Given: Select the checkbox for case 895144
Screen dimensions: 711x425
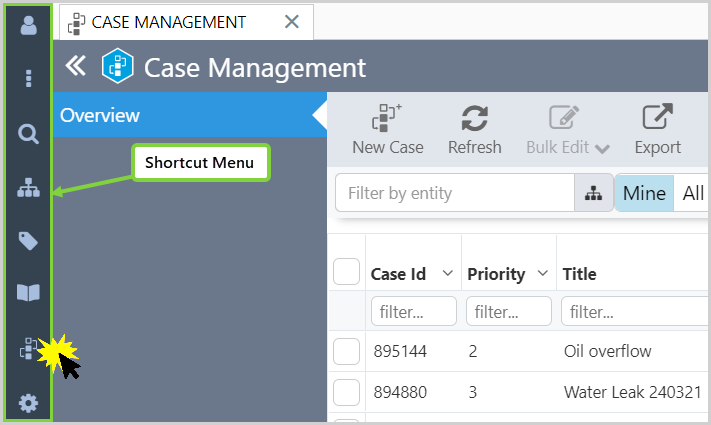Looking at the screenshot, I should click(x=346, y=351).
